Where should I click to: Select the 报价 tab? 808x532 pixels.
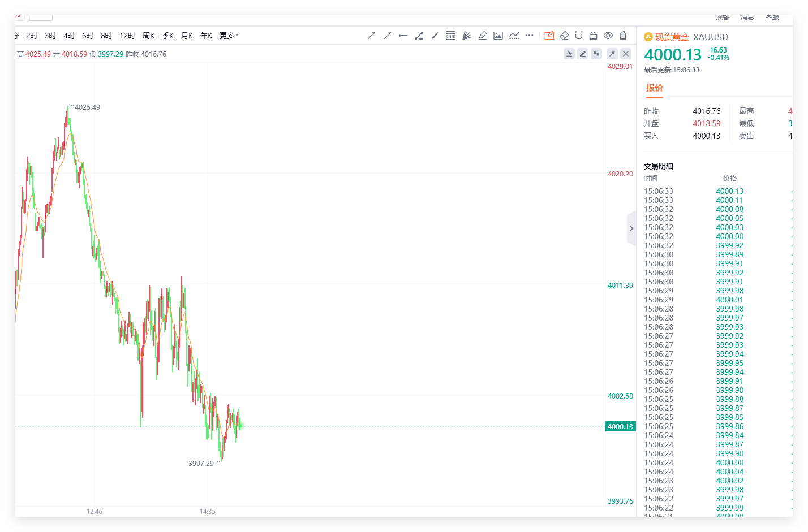tap(655, 88)
